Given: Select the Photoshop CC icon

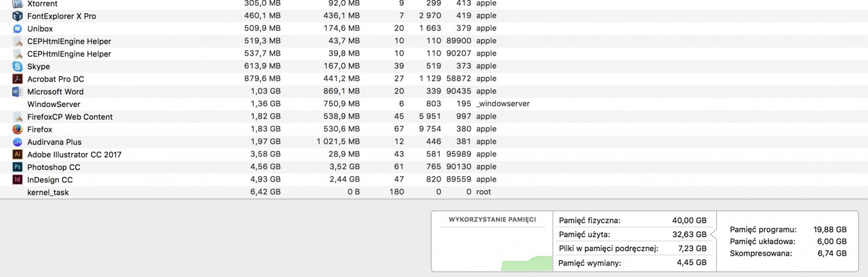Looking at the screenshot, I should click(x=17, y=167).
